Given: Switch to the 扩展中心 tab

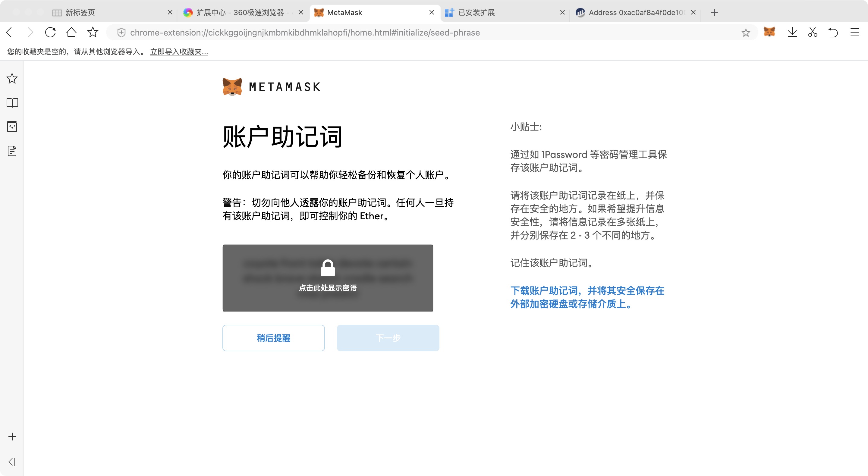Looking at the screenshot, I should 240,12.
